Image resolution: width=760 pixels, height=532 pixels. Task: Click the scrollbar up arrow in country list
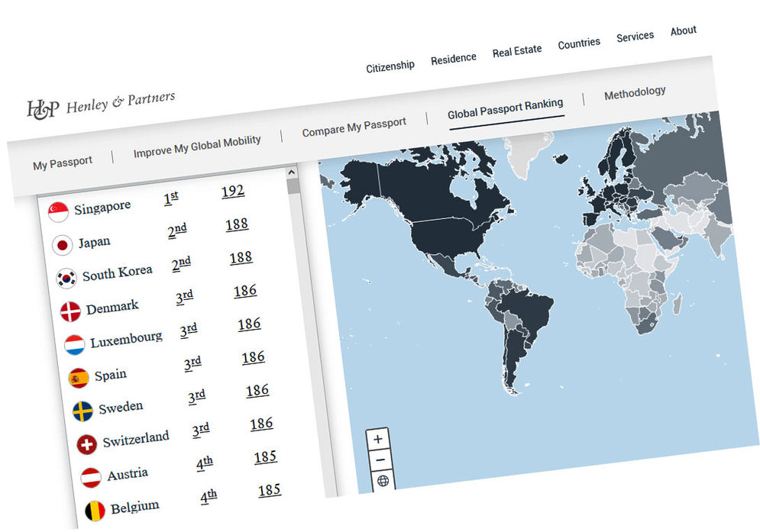[x=291, y=172]
